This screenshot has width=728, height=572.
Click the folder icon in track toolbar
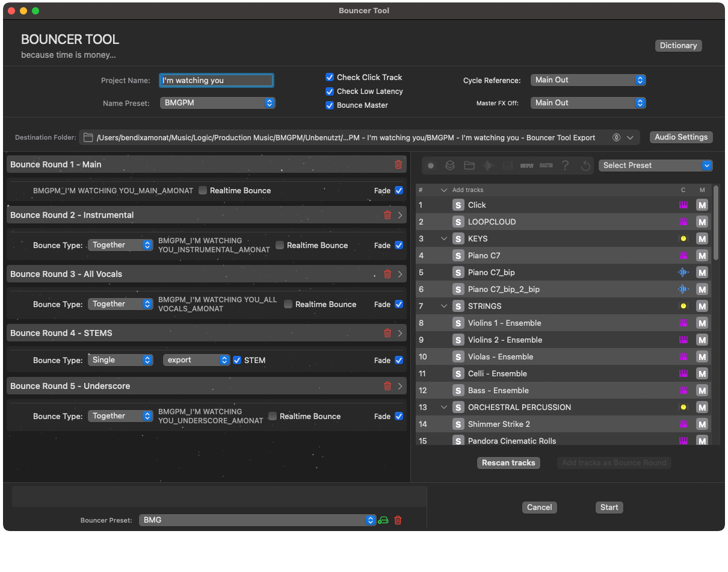pyautogui.click(x=469, y=166)
